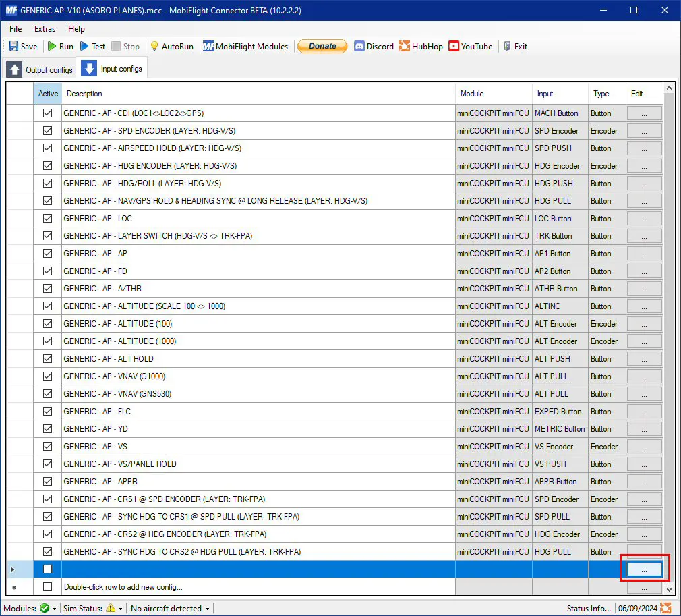Click the Output configs up-arrow icon
Screen dimensions: 681x616
click(x=14, y=69)
